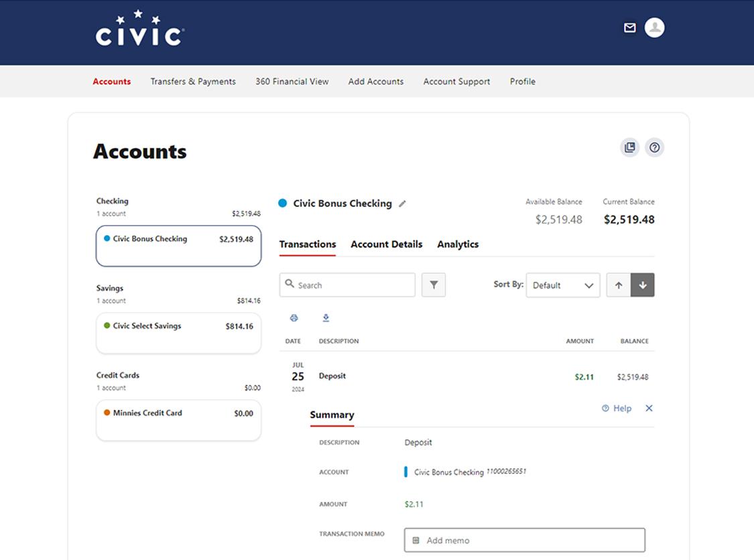Click the DATE column header
754x560 pixels.
pos(293,341)
